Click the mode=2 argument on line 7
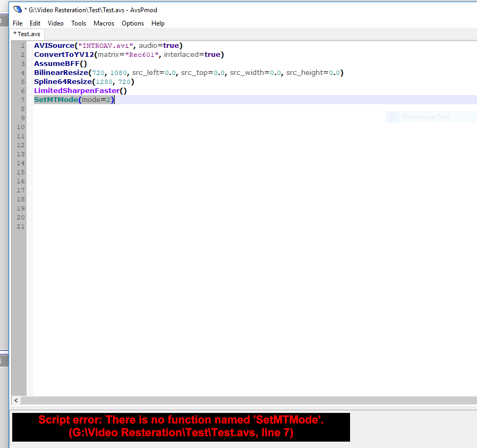477x448 pixels. pyautogui.click(x=96, y=100)
